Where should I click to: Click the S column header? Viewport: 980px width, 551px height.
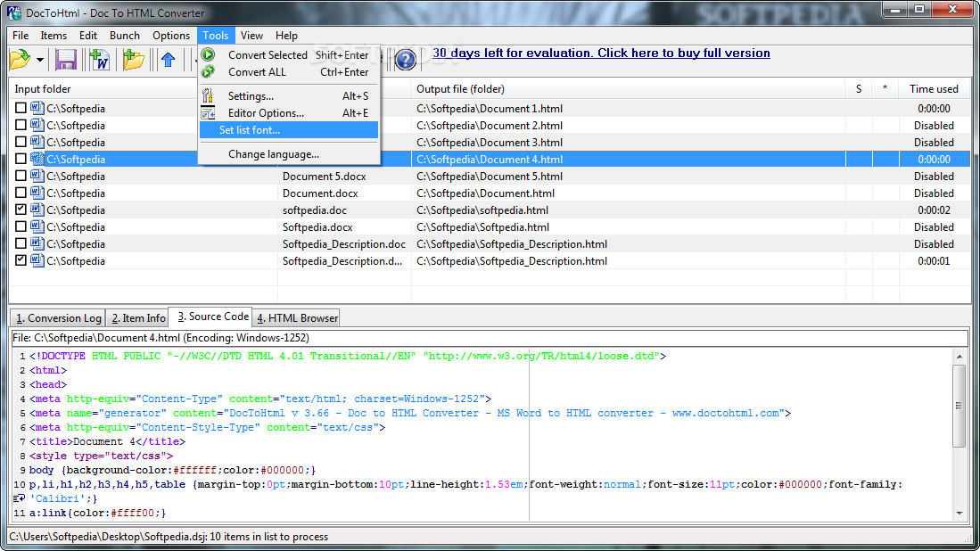(859, 89)
